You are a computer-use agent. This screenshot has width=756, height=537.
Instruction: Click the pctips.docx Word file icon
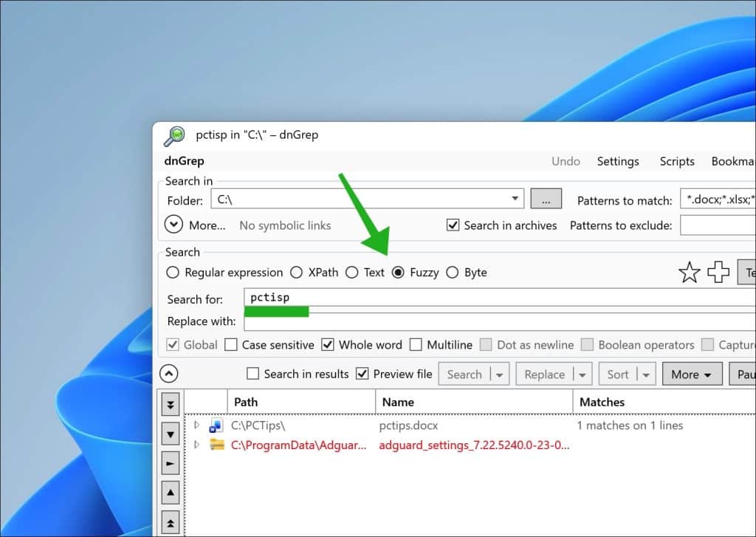point(216,425)
